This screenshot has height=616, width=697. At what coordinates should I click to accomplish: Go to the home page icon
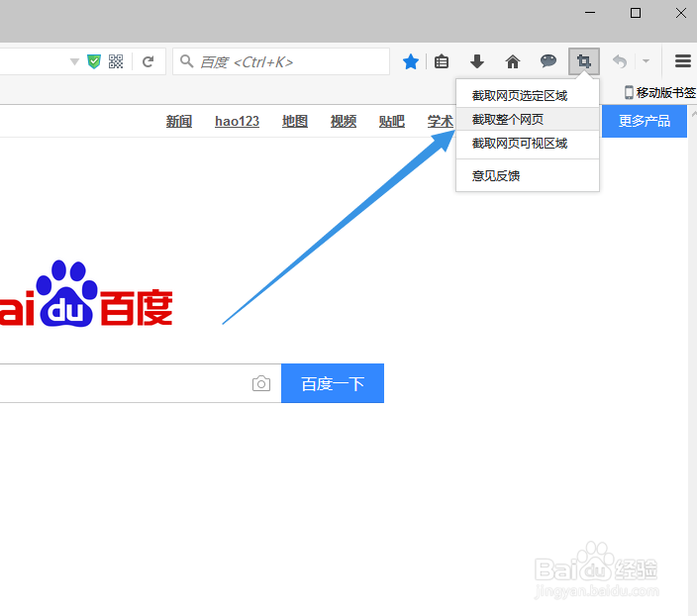513,61
